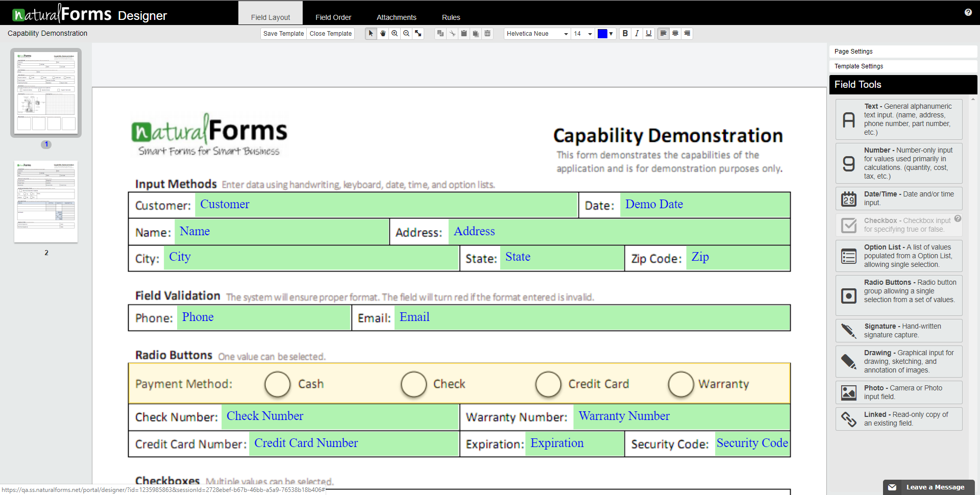The width and height of the screenshot is (980, 495).
Task: Select the Date/Time field tool
Action: click(899, 199)
